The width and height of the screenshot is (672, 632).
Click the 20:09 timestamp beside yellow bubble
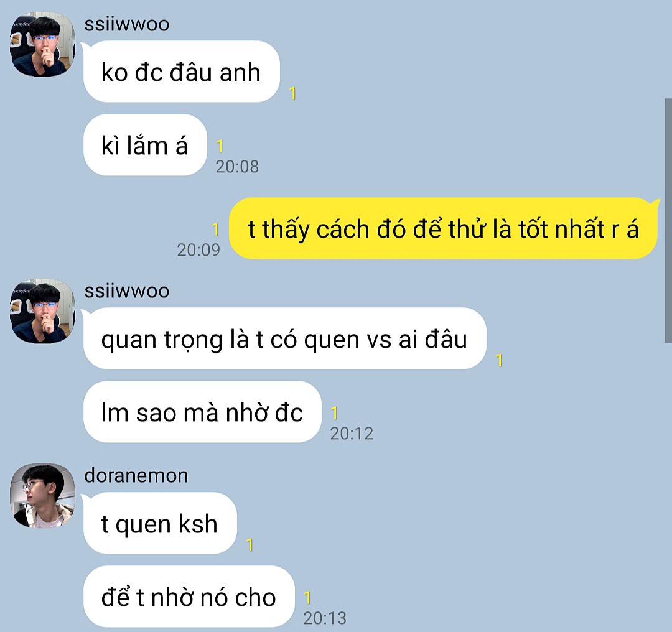click(198, 250)
